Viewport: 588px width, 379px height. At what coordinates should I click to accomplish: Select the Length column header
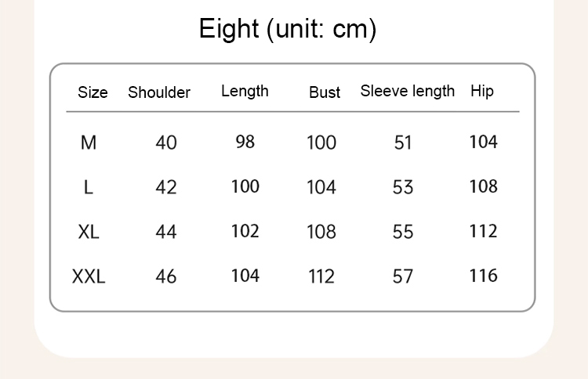(x=245, y=91)
